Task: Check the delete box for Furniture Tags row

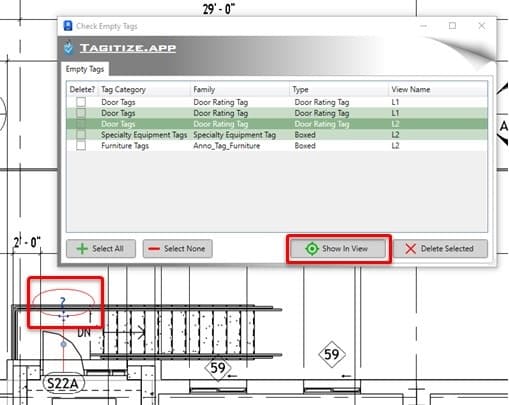Action: pyautogui.click(x=81, y=146)
